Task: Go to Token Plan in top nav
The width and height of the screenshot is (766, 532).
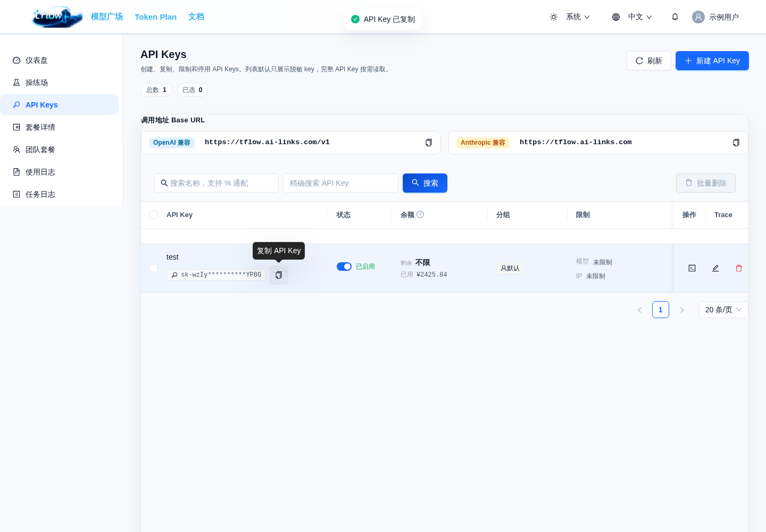Action: pos(155,16)
